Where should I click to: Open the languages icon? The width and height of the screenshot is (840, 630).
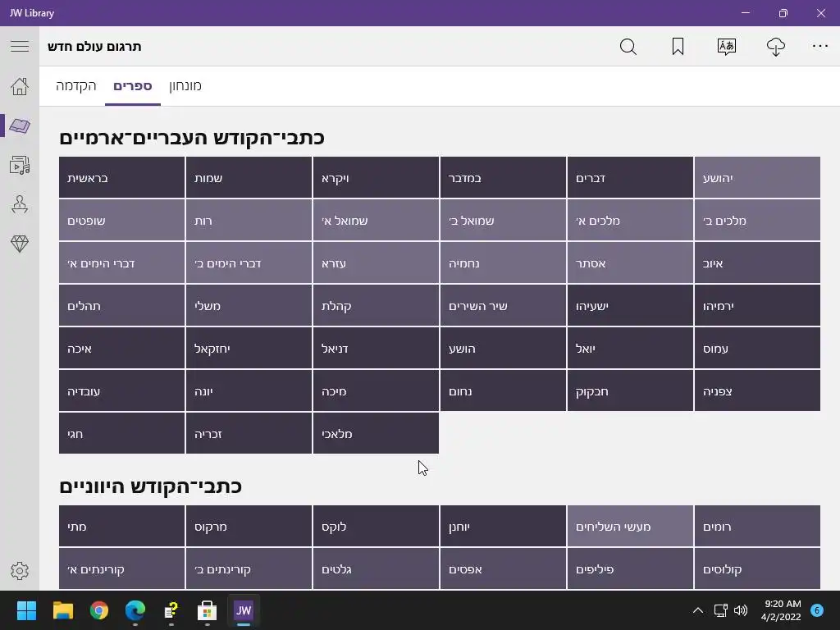[727, 47]
